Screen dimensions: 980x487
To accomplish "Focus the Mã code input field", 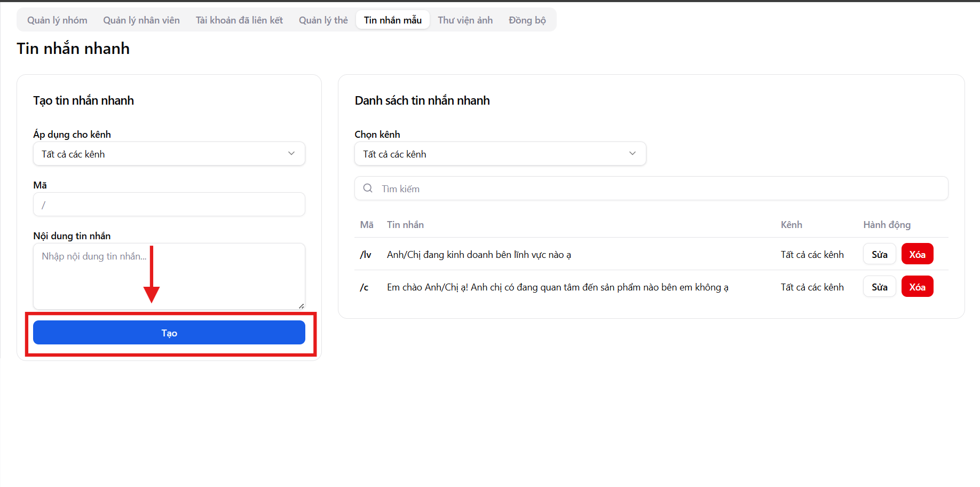I will click(169, 205).
